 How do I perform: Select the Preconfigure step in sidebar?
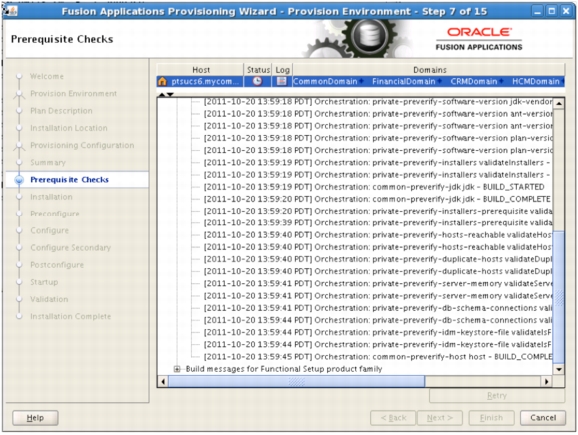(x=55, y=214)
